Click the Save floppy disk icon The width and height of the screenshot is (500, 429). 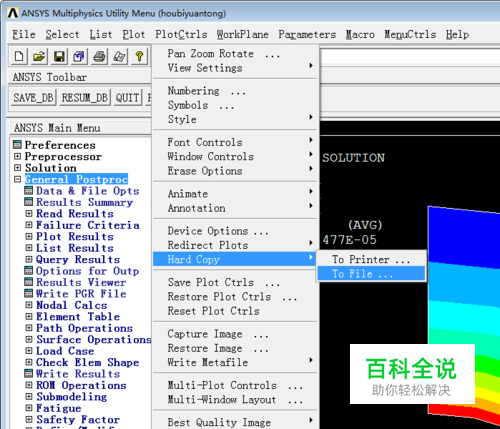(59, 56)
